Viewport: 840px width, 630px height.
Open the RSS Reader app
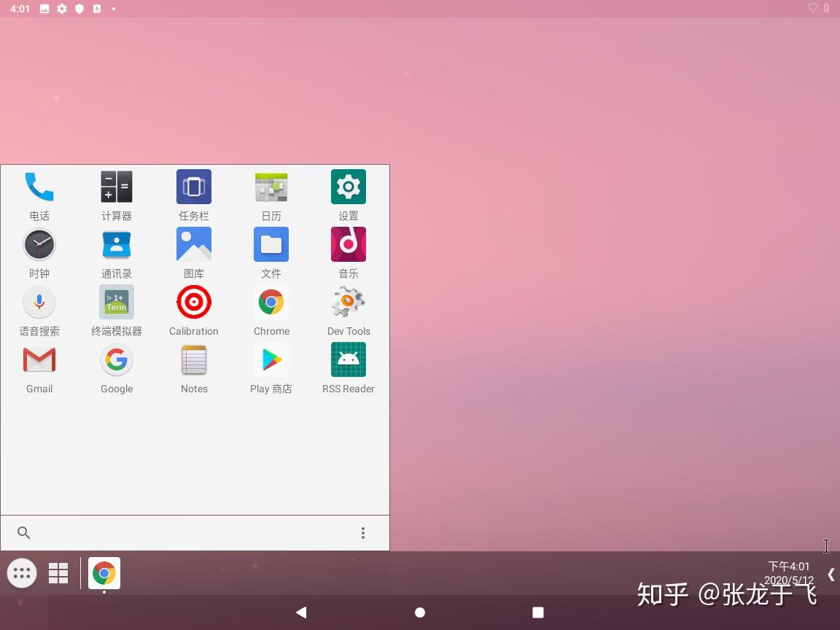pos(348,359)
